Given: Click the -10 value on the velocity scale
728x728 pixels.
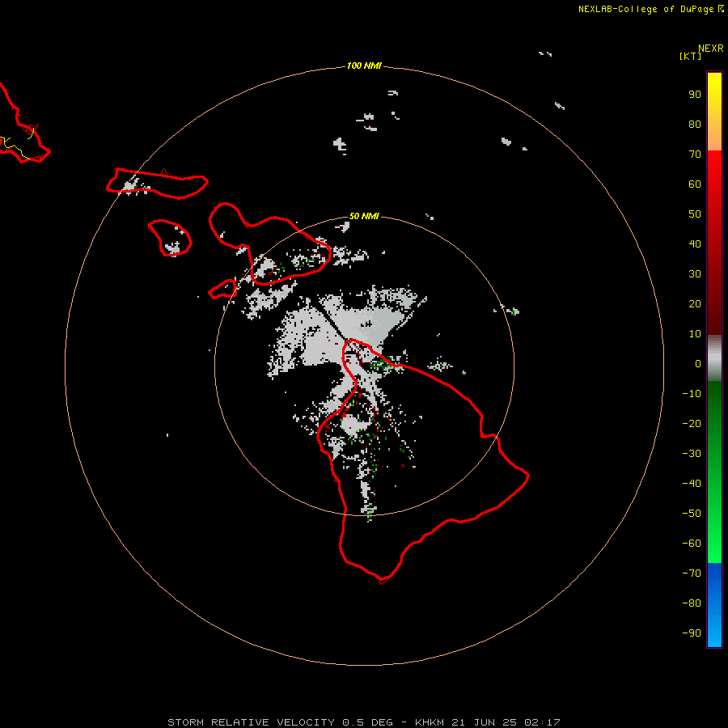Looking at the screenshot, I should (x=692, y=394).
